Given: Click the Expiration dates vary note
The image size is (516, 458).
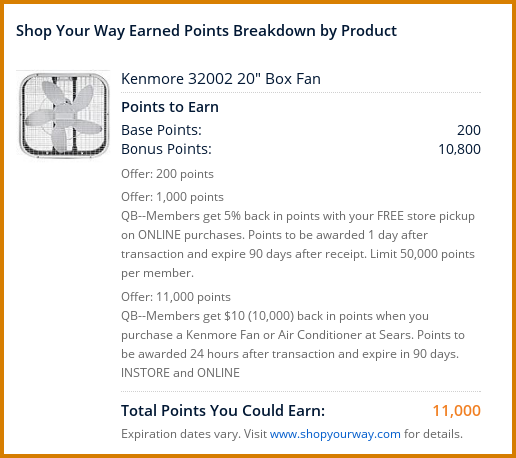Looking at the screenshot, I should point(180,434).
